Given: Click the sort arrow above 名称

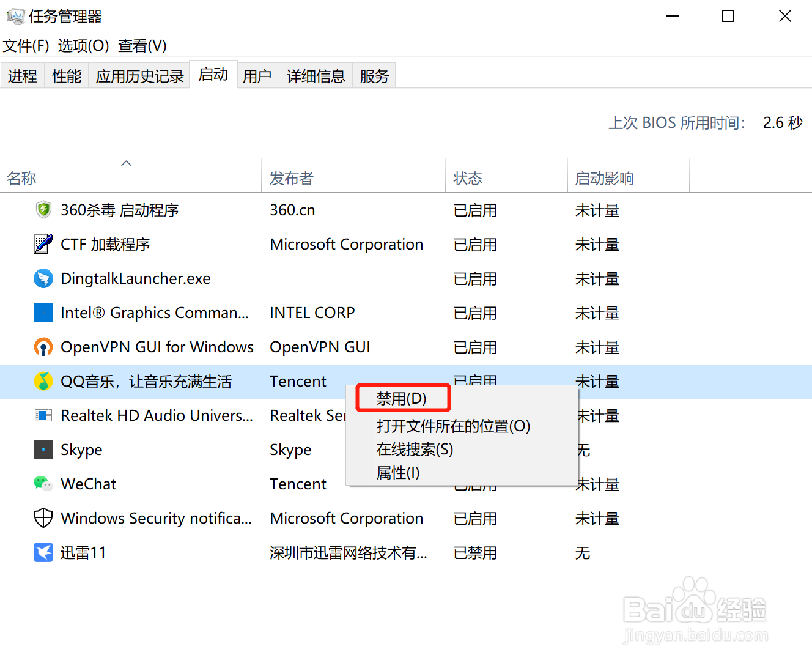Looking at the screenshot, I should tap(127, 163).
